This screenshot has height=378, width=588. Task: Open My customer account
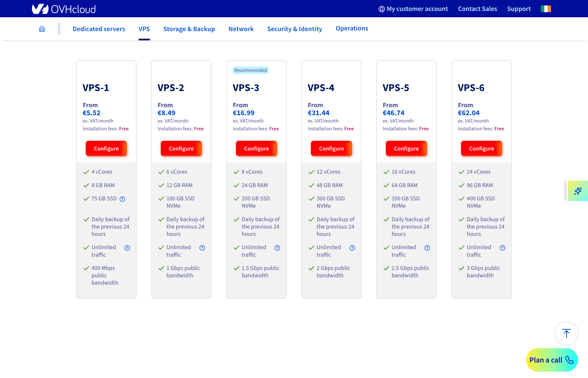[x=413, y=9]
